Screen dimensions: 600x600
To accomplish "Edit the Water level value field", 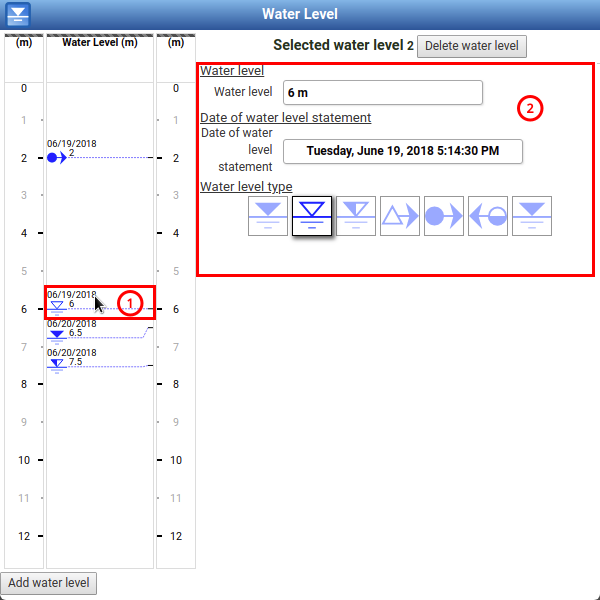I will coord(383,93).
